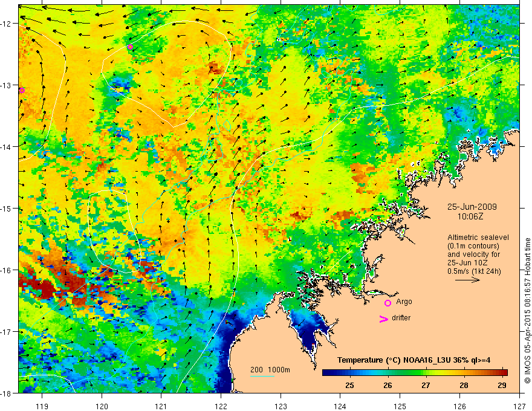Click the -17 latitude axis label
The width and height of the screenshot is (532, 411).
(x=7, y=332)
